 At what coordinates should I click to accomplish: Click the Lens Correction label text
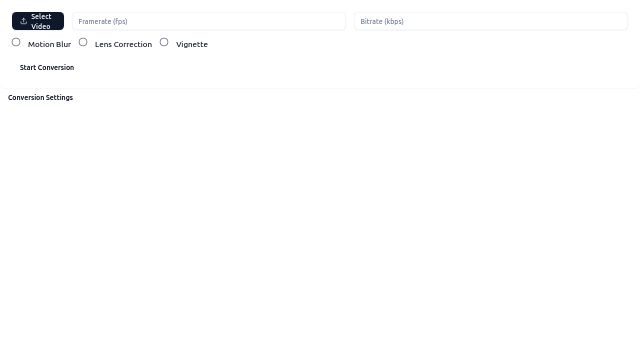click(x=123, y=44)
